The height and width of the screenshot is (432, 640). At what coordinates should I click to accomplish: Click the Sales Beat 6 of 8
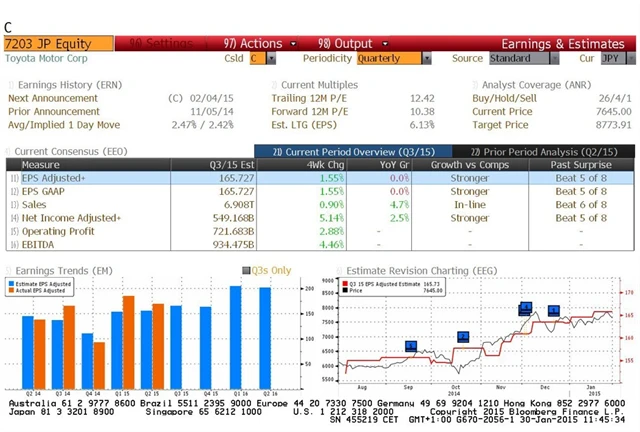point(581,205)
